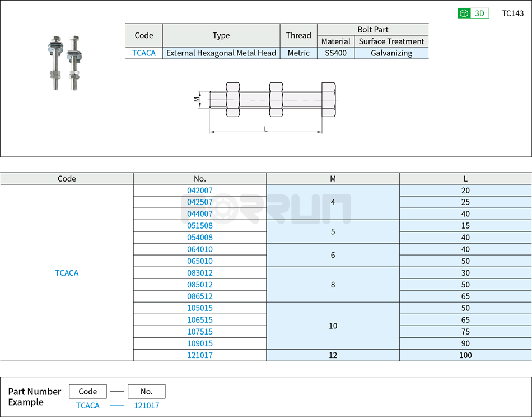Select part number 042507
Viewport: 532px width, 418px height.
pos(199,202)
